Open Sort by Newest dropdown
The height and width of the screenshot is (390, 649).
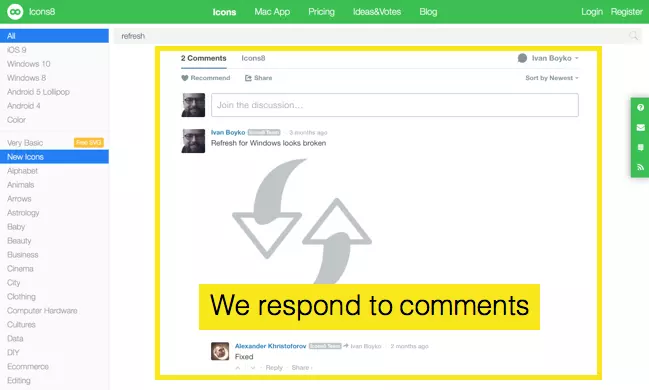coord(552,78)
